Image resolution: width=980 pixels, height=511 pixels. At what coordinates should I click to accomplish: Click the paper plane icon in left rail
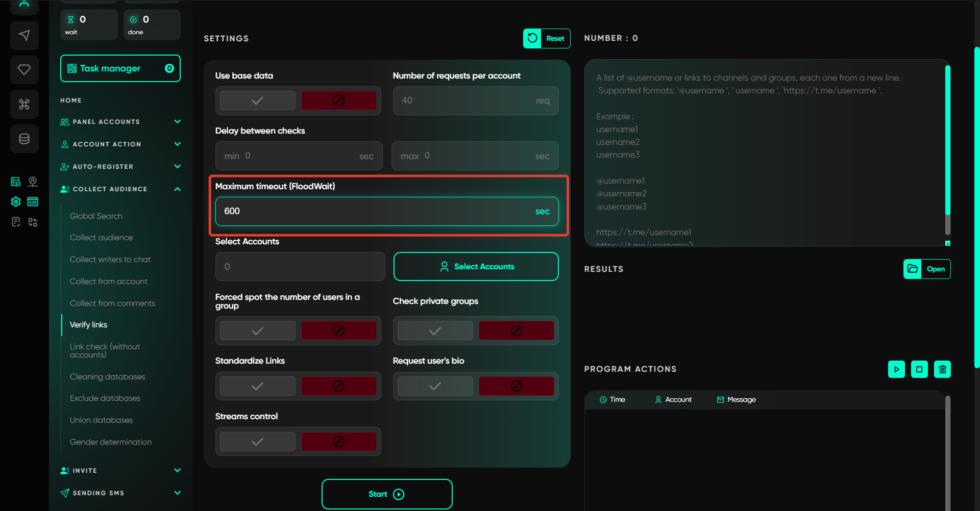[24, 35]
